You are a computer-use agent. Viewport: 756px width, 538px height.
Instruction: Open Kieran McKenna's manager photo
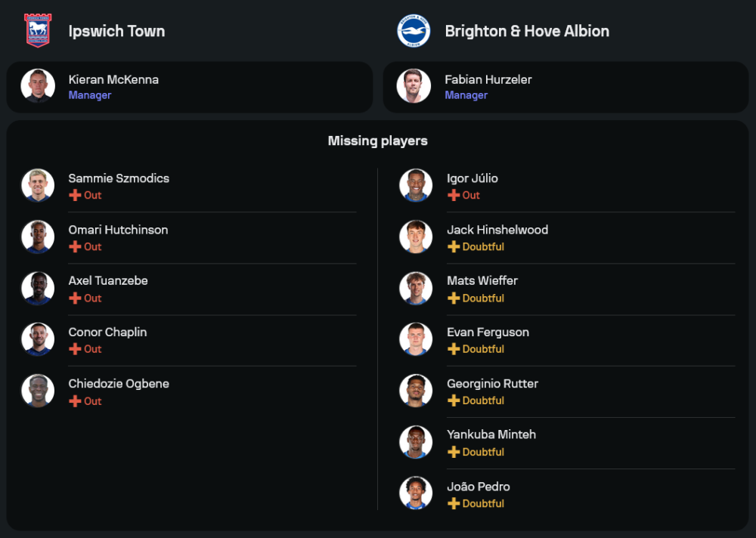tap(37, 85)
